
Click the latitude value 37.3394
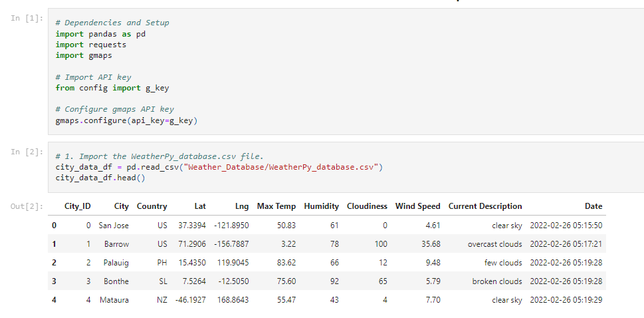pos(192,226)
